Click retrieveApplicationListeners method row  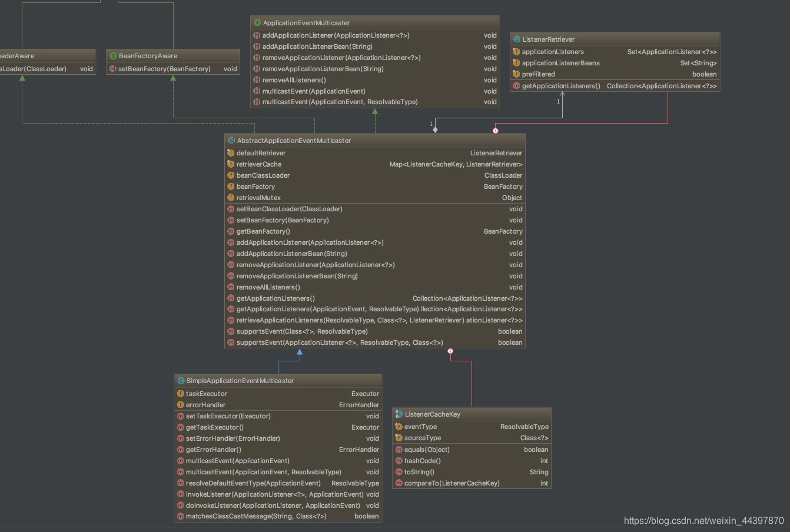(375, 320)
